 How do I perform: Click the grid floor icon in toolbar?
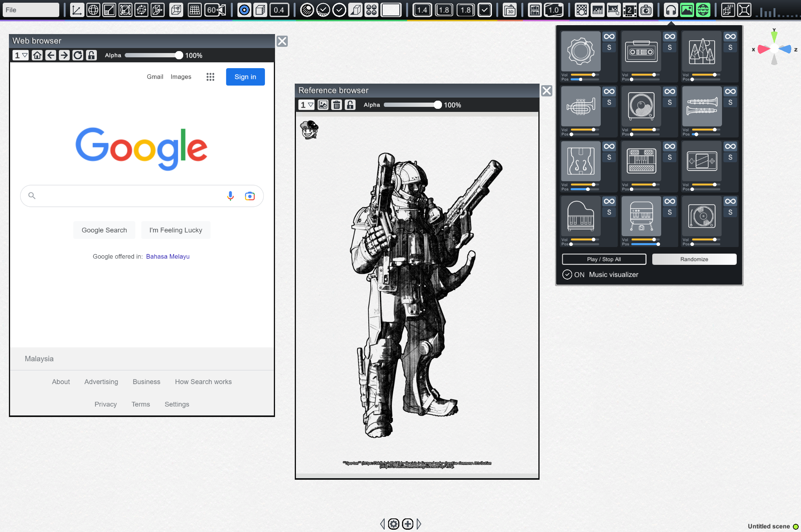click(x=194, y=10)
